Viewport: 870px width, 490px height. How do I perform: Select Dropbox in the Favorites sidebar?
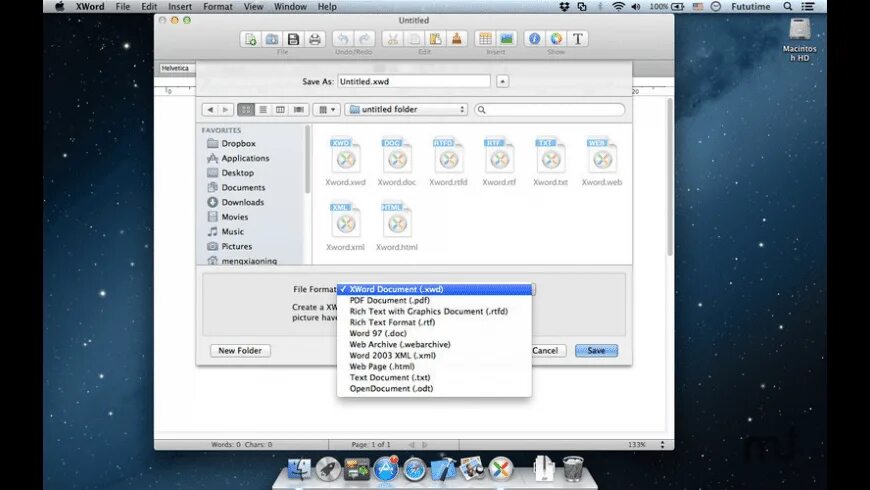237,143
